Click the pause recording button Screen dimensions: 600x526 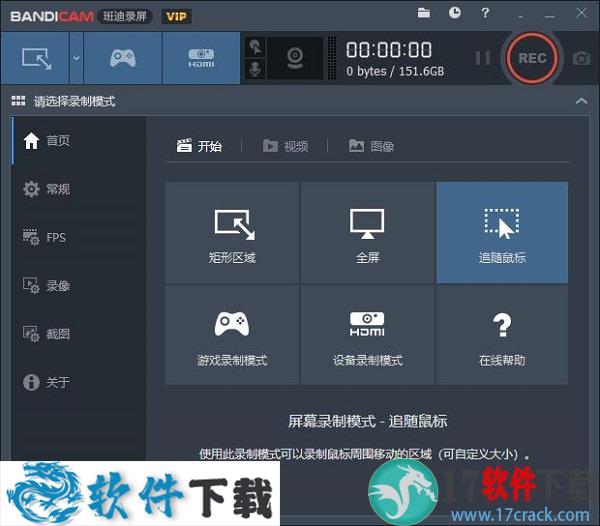[x=482, y=58]
